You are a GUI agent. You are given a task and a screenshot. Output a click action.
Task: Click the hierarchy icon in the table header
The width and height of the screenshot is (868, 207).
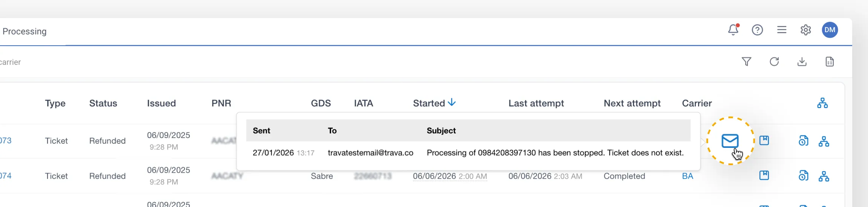pyautogui.click(x=822, y=103)
